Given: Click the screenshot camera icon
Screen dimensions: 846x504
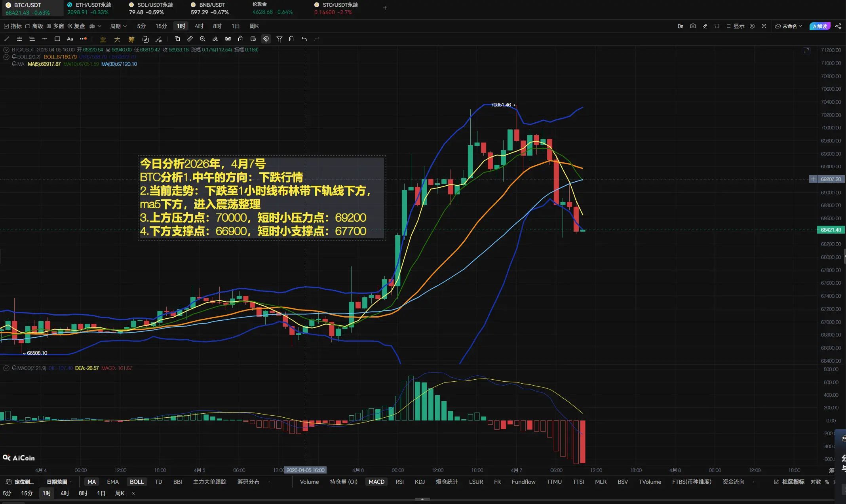Looking at the screenshot, I should tap(693, 26).
